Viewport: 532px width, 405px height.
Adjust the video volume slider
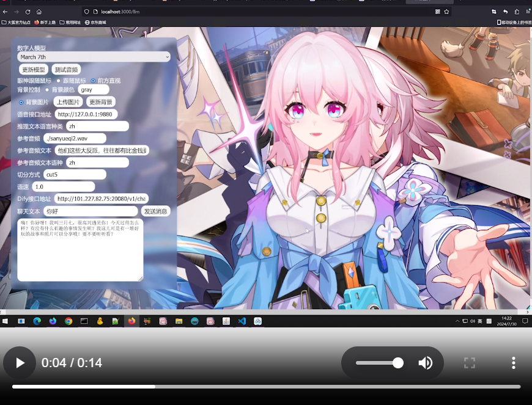pyautogui.click(x=379, y=363)
